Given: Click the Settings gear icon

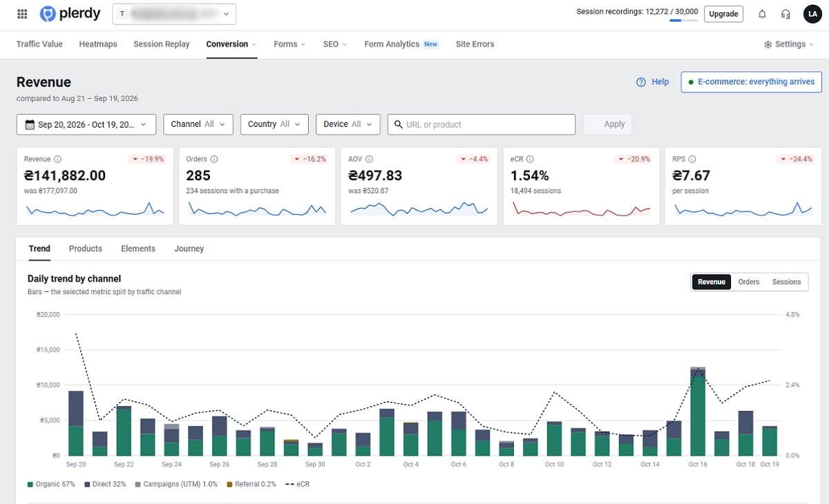Looking at the screenshot, I should click(x=768, y=44).
